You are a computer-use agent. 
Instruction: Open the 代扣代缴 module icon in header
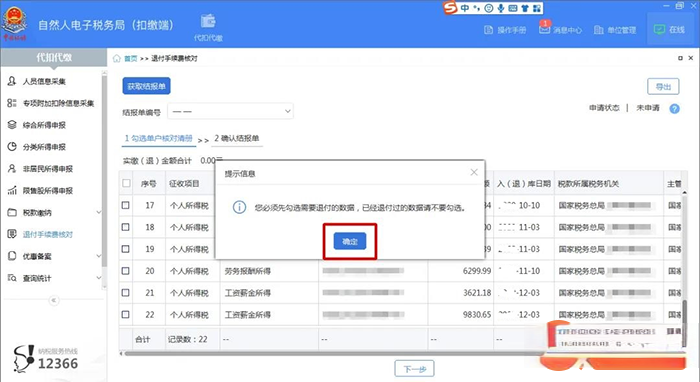coord(208,27)
